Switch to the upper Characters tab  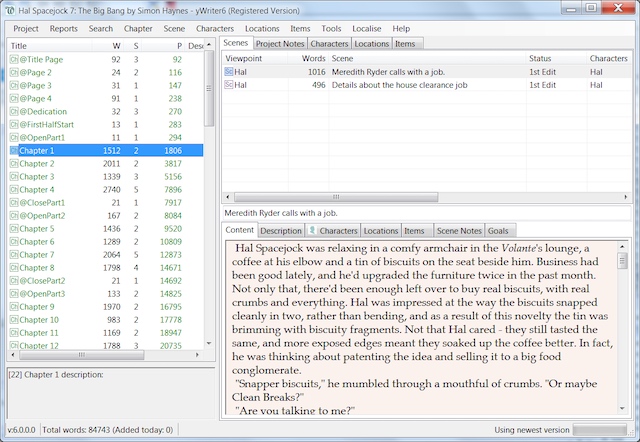point(329,44)
